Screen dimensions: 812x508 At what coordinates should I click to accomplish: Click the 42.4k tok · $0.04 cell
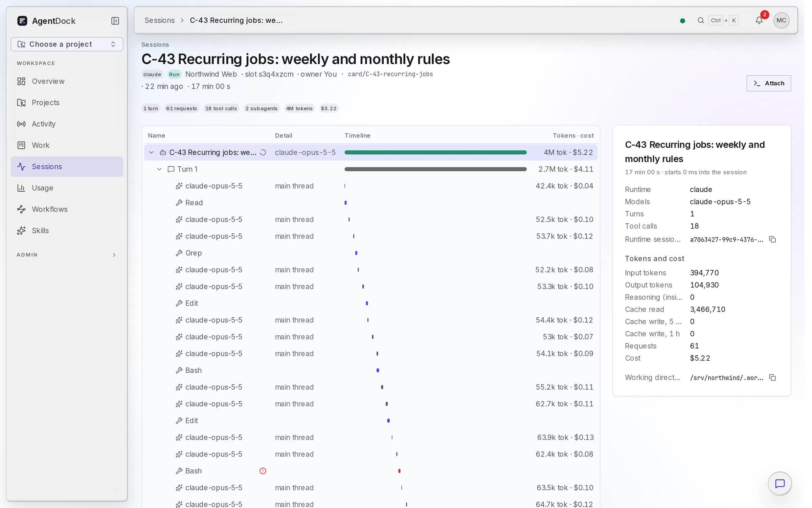[x=564, y=186]
